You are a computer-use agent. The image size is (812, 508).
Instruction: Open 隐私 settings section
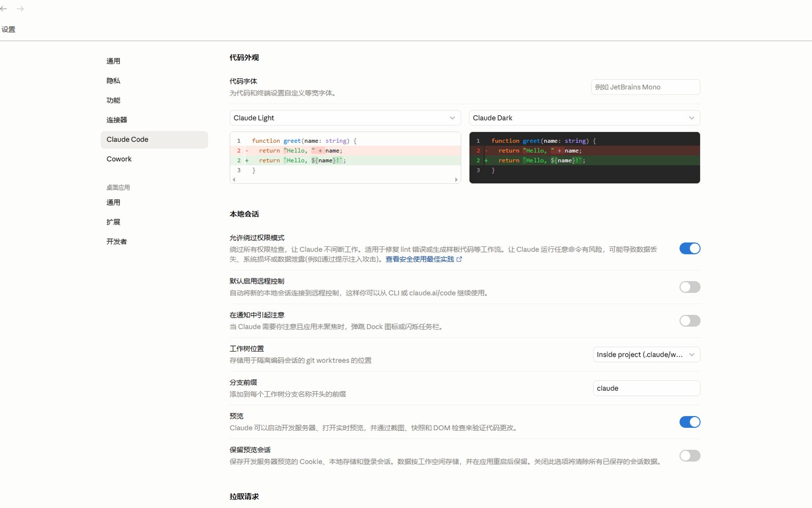(x=154, y=81)
